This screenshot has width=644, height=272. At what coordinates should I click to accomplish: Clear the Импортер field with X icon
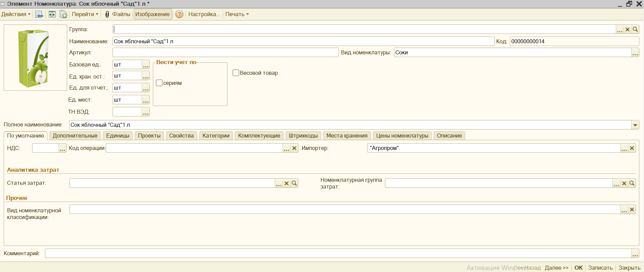coord(632,148)
